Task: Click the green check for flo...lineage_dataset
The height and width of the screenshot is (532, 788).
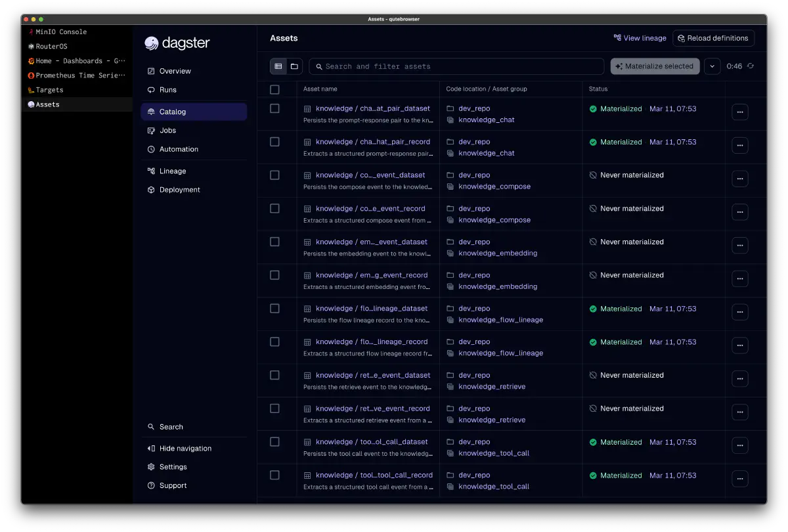Action: tap(593, 309)
